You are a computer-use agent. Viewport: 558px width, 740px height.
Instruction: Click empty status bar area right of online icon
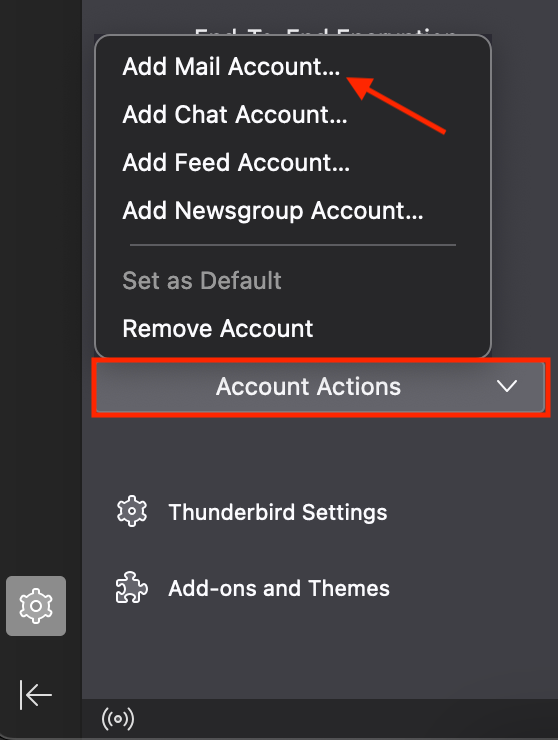click(x=345, y=719)
